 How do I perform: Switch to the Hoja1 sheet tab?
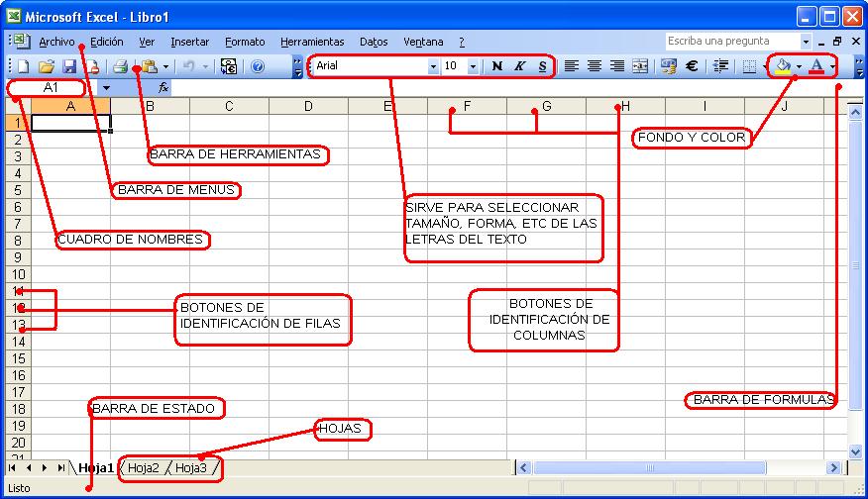pos(96,468)
